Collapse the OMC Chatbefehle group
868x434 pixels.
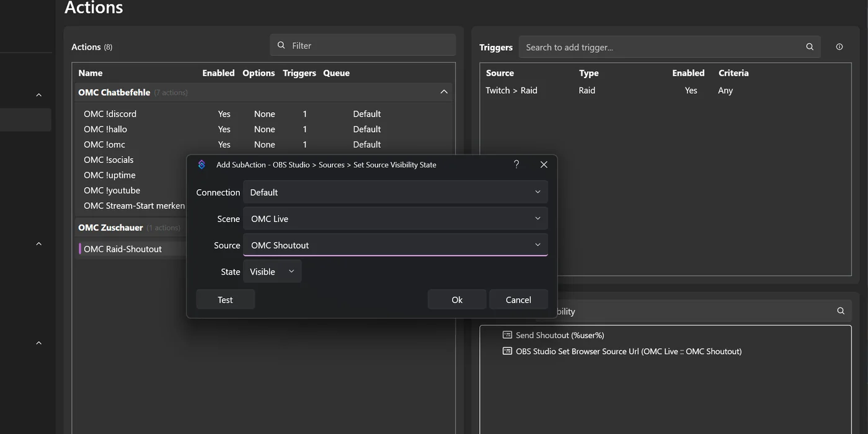pos(444,92)
